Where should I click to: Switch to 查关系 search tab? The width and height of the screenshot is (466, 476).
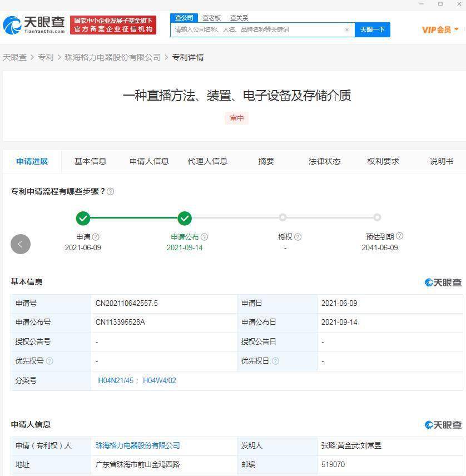tap(239, 18)
